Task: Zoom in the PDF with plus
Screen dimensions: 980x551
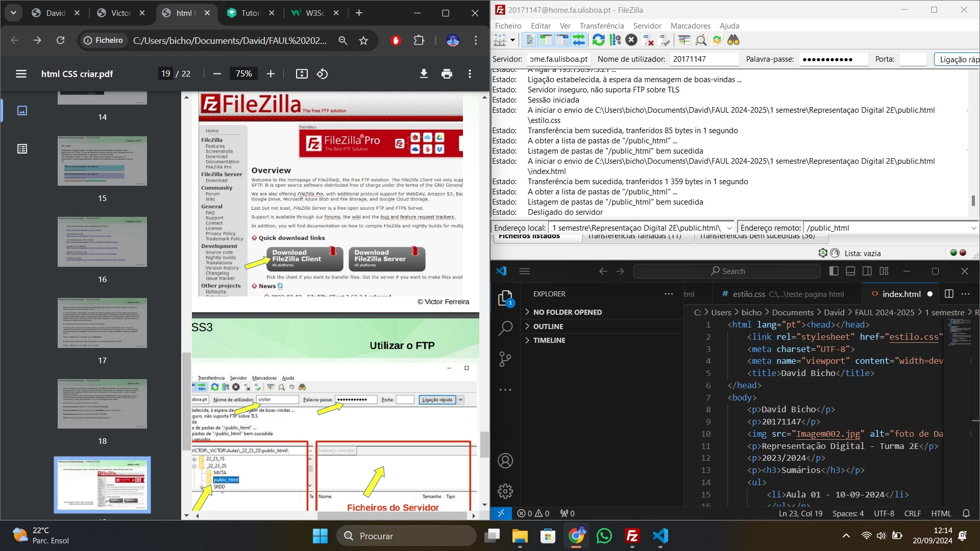Action: pyautogui.click(x=271, y=74)
